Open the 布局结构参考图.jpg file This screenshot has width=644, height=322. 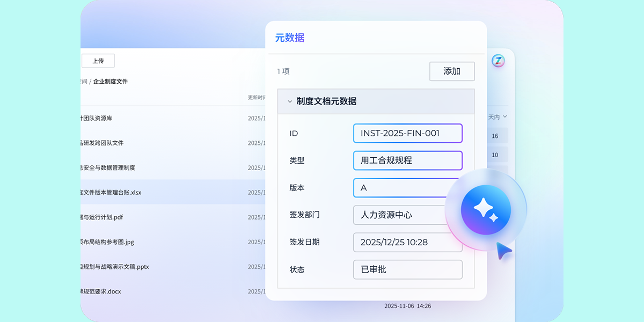pyautogui.click(x=107, y=242)
